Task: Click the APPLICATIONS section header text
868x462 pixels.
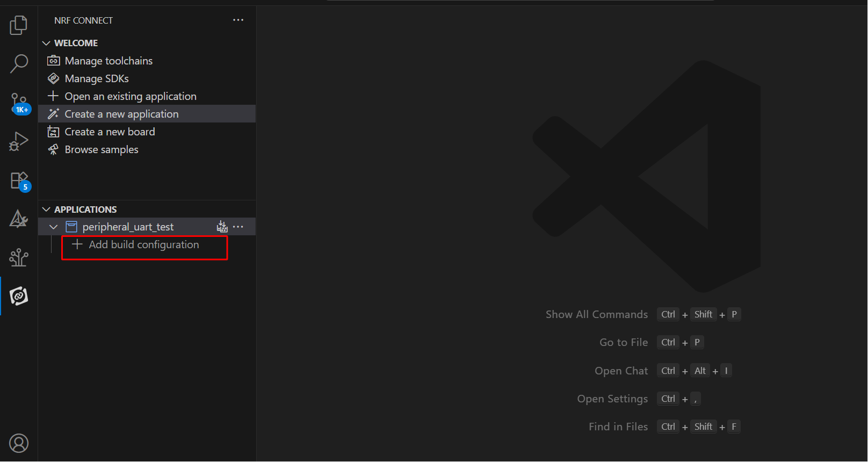Action: coord(85,210)
